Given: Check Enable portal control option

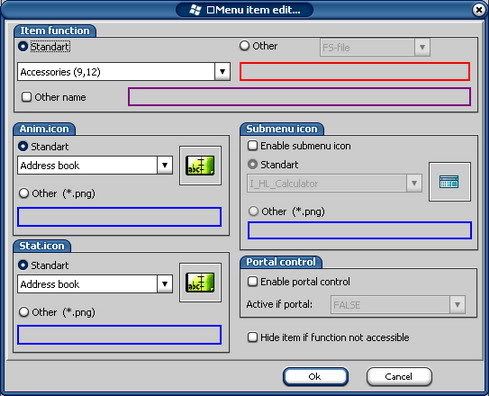Looking at the screenshot, I should pos(253,282).
